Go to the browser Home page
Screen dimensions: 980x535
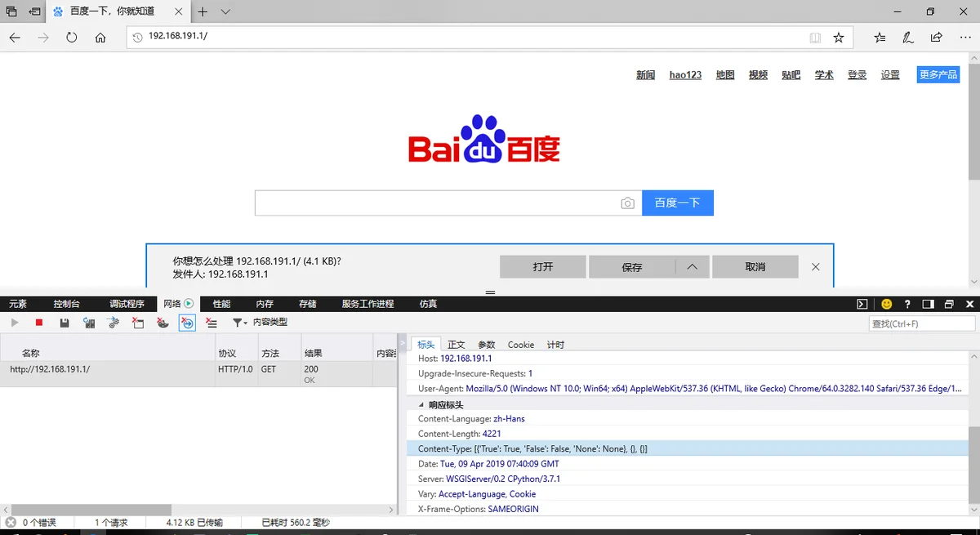pos(100,38)
